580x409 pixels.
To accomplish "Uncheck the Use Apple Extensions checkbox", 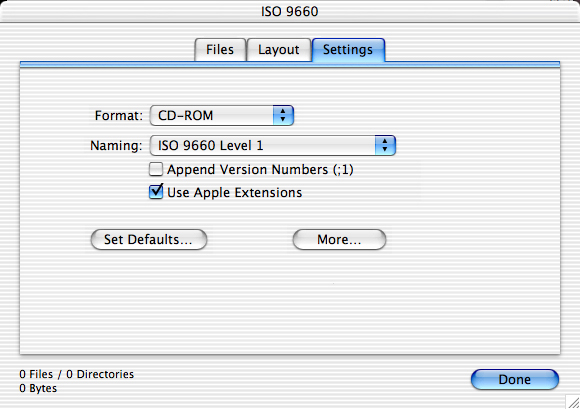I will (x=156, y=192).
